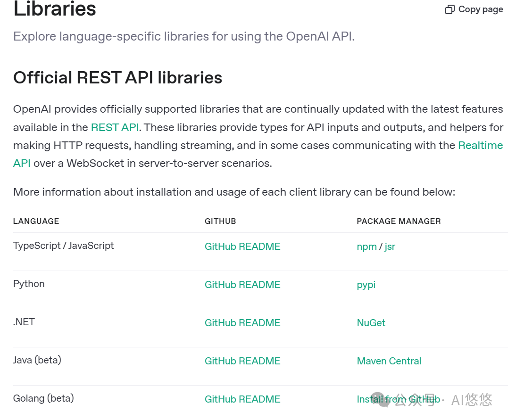Select the Java (beta) language cell
The image size is (508, 420).
37,360
